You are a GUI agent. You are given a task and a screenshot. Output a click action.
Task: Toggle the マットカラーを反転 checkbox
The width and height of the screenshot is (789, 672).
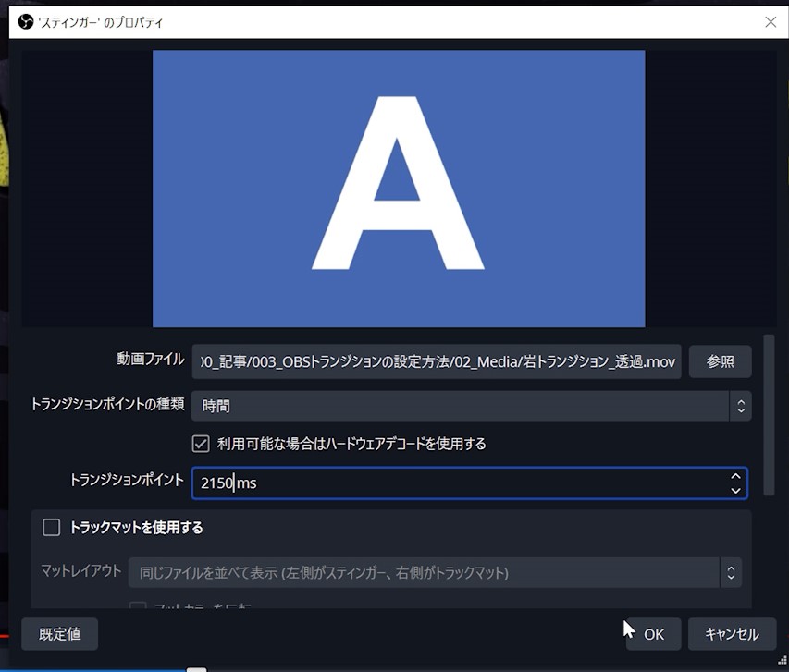pyautogui.click(x=138, y=605)
